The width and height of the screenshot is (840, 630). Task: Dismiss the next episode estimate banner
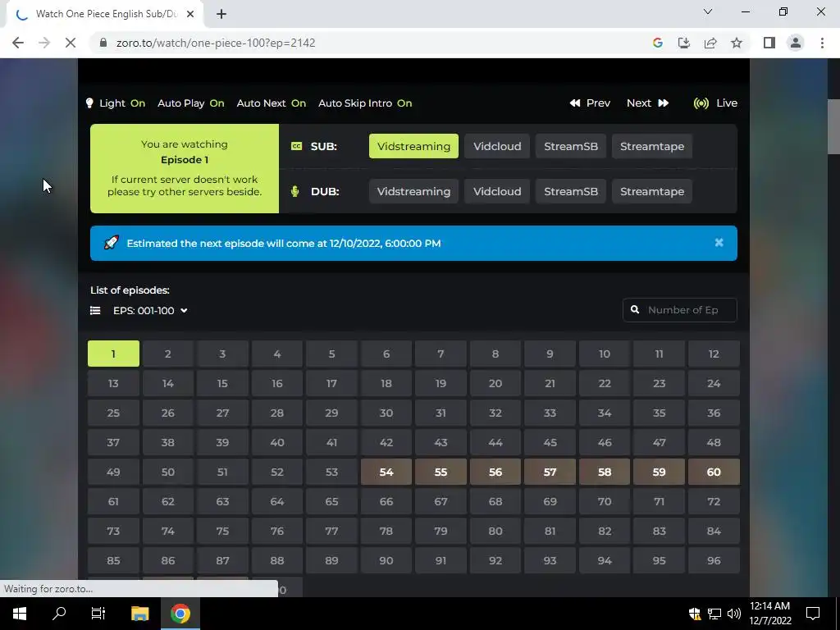pos(719,243)
